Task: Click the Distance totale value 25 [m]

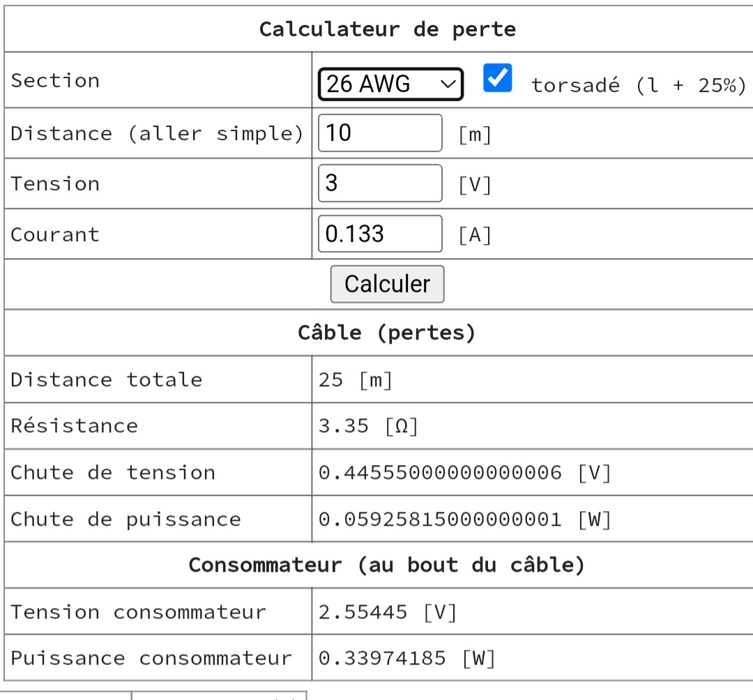Action: pyautogui.click(x=356, y=380)
